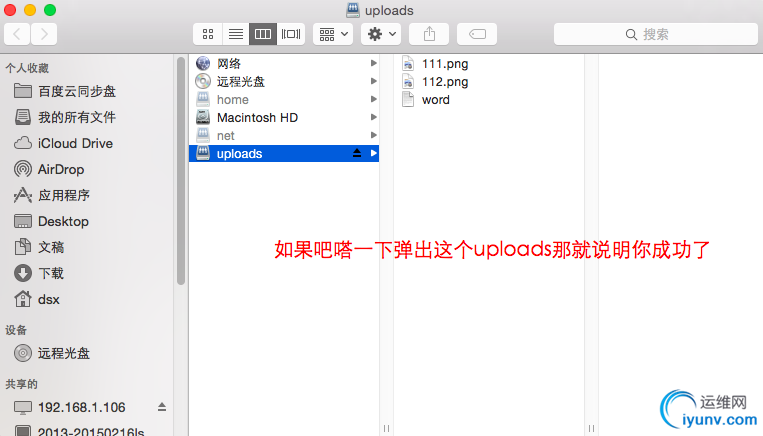Go back with the left arrow

coord(18,34)
